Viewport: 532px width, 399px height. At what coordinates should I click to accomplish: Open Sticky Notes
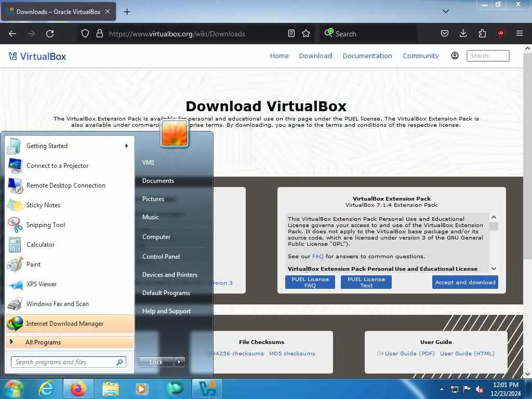pos(70,205)
